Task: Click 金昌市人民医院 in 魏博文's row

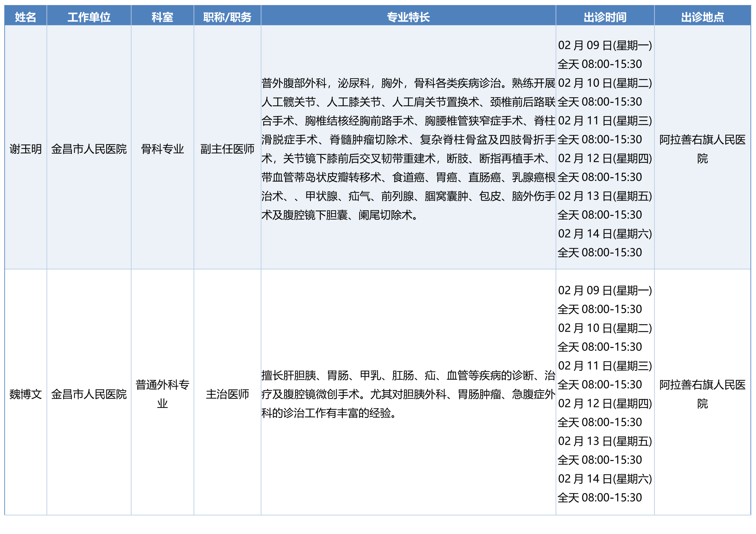Action: (x=89, y=394)
